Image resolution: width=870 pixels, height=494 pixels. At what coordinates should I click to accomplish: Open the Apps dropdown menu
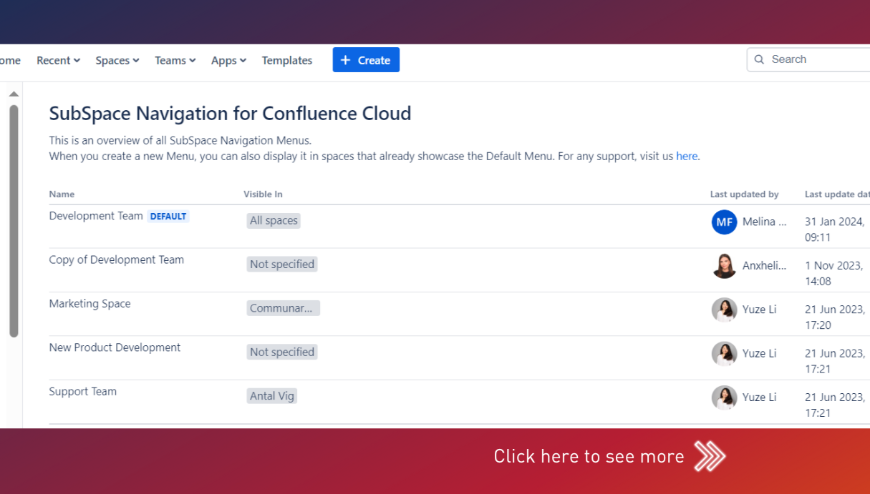pyautogui.click(x=228, y=61)
